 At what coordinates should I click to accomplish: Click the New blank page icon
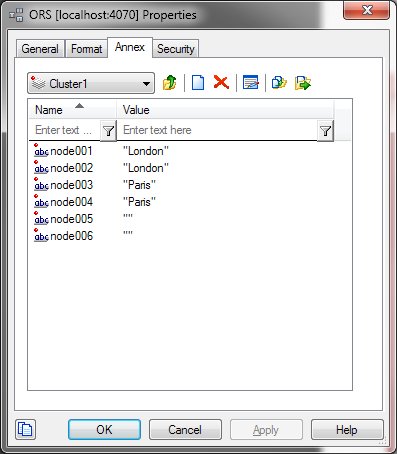198,83
